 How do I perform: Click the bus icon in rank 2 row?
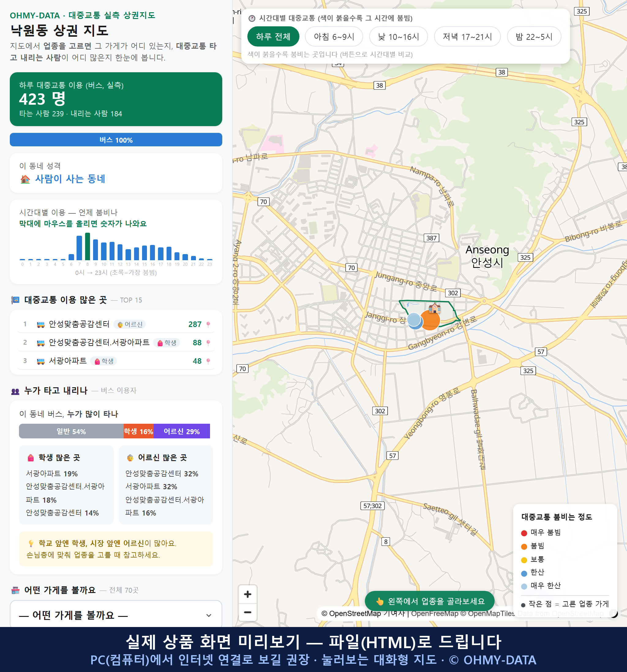(x=40, y=343)
